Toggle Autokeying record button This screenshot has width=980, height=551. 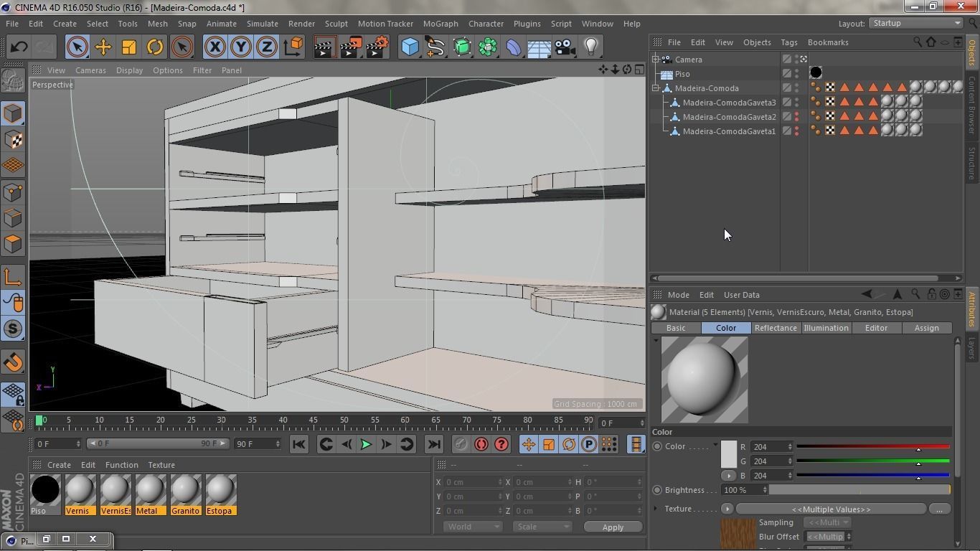pyautogui.click(x=481, y=444)
